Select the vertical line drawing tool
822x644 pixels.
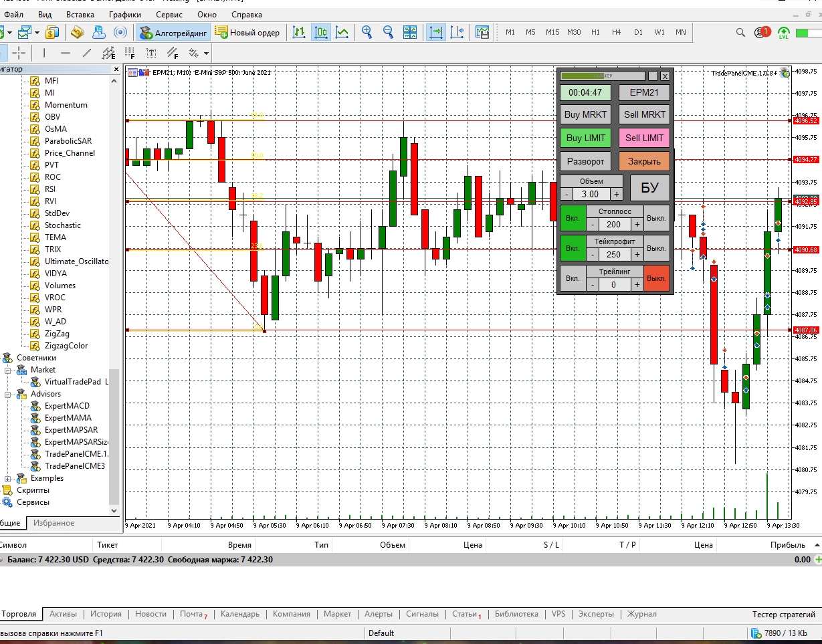[x=44, y=53]
